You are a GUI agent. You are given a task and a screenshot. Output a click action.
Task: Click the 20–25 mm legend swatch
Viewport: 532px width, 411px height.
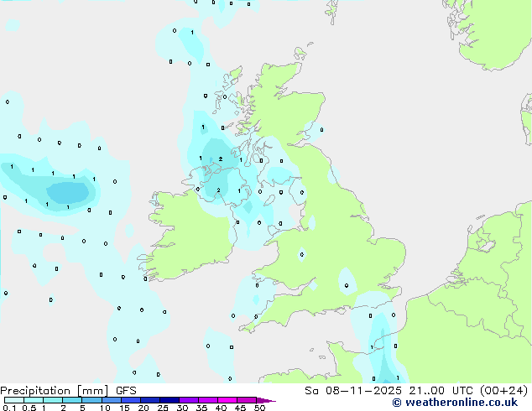point(150,400)
